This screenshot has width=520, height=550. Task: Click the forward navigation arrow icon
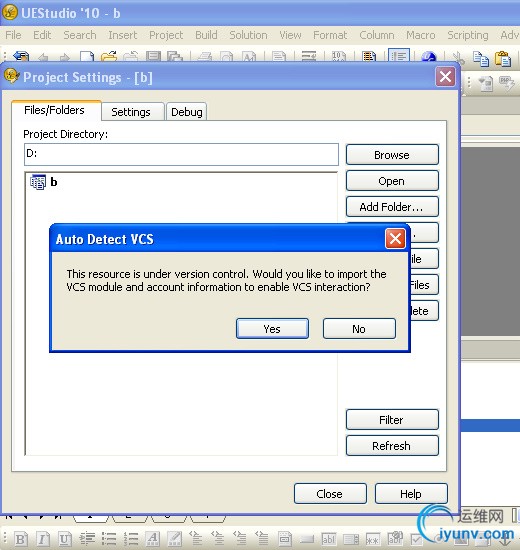point(65,57)
